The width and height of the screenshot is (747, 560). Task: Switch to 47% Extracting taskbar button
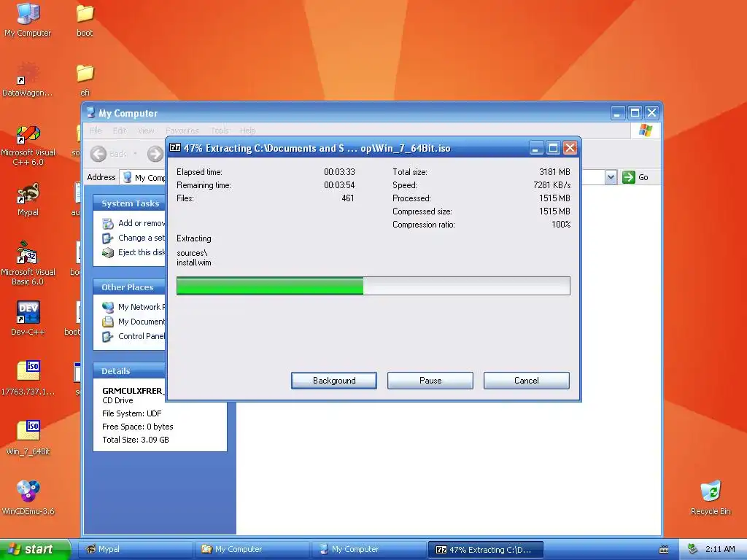[486, 549]
